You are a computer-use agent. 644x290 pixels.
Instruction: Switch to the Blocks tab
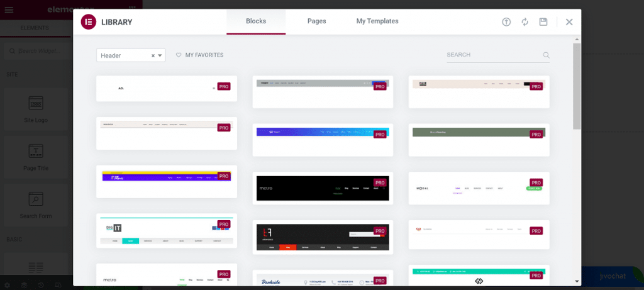coord(256,21)
